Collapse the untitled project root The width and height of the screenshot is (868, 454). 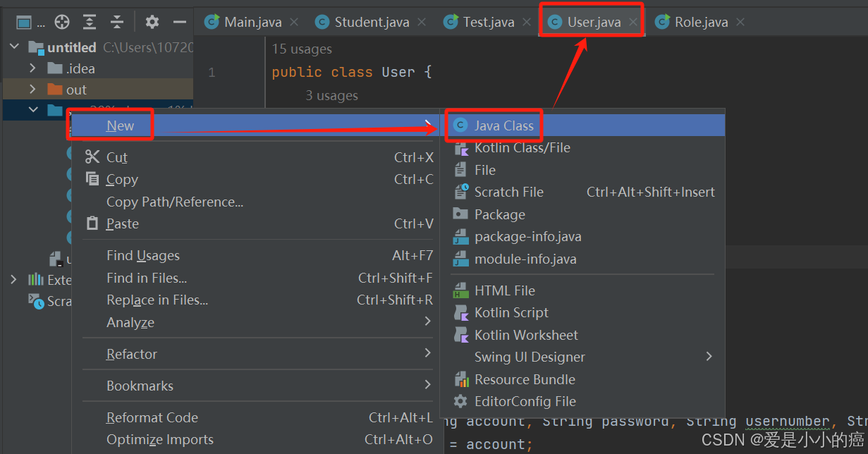tap(15, 47)
